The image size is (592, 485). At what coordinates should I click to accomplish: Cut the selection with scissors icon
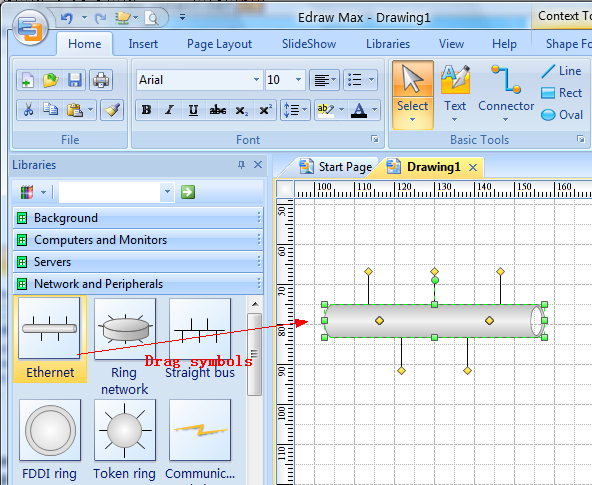[28, 110]
